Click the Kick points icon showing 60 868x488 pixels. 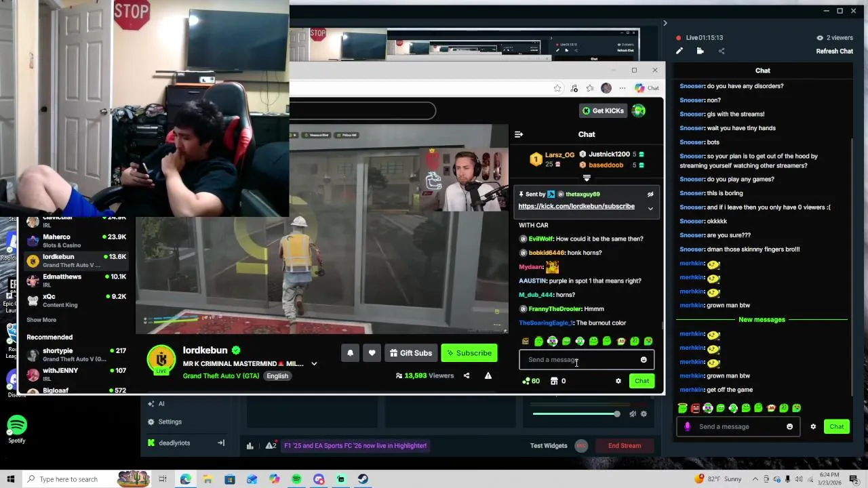tap(530, 381)
